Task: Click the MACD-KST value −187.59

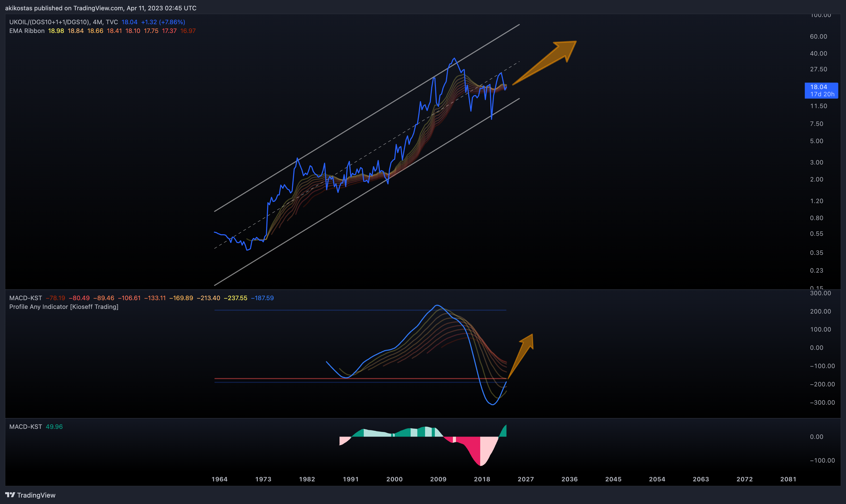Action: click(263, 298)
